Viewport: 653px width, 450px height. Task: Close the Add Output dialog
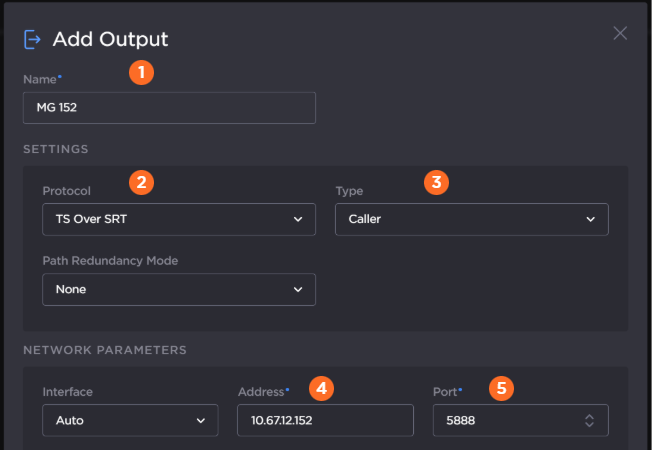tap(620, 33)
